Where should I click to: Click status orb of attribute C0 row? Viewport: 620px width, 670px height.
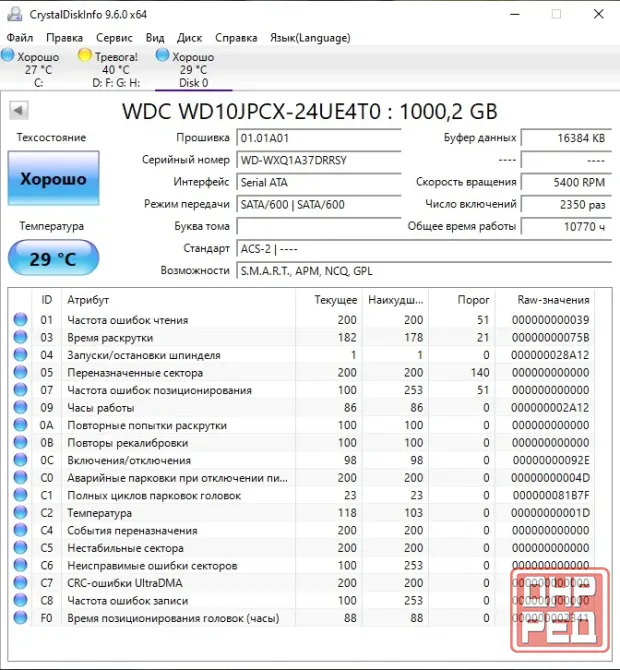click(20, 477)
